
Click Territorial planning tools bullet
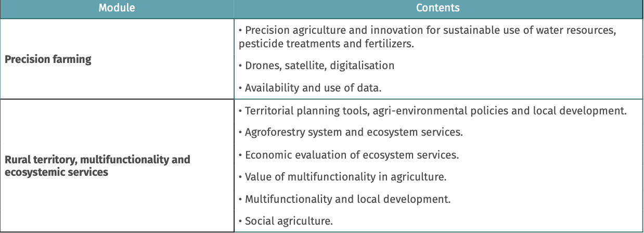click(433, 111)
